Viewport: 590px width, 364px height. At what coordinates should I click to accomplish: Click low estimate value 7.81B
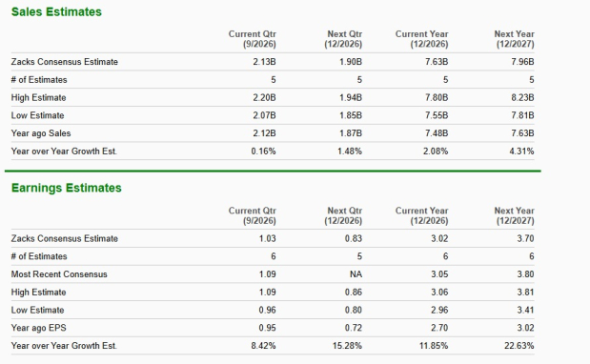(522, 115)
